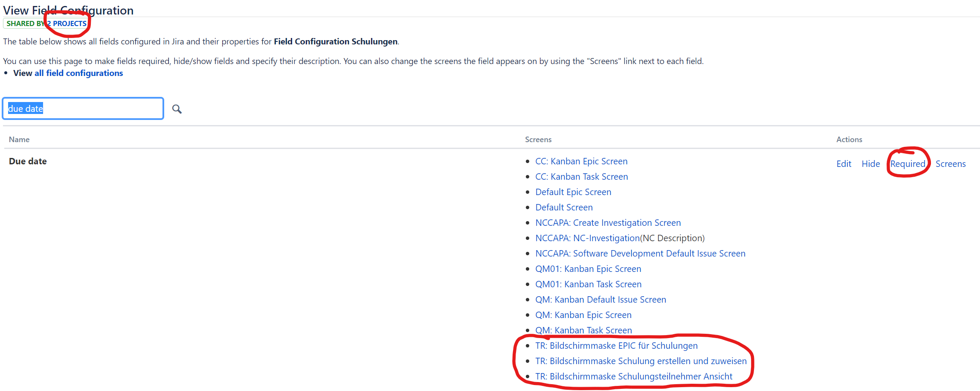Viewport: 980px width, 391px height.
Task: Hide the Due date field
Action: point(871,164)
